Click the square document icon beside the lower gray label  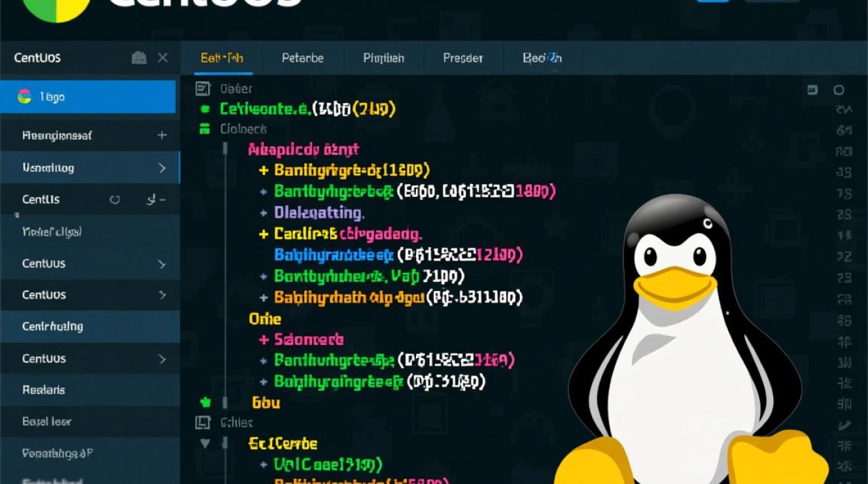[x=203, y=423]
